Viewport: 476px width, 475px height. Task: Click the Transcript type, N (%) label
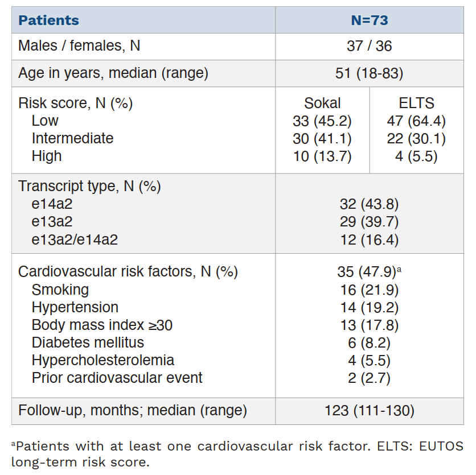tap(89, 186)
